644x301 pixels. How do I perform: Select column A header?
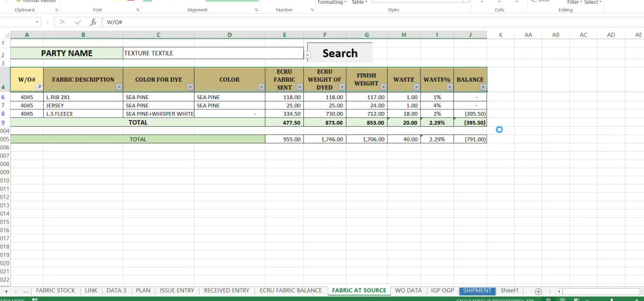tap(26, 35)
